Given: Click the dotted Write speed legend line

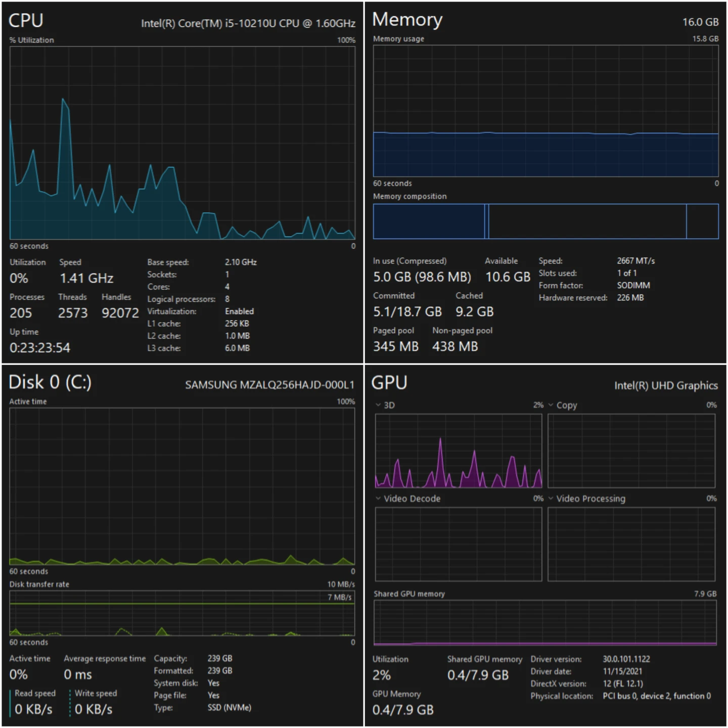Looking at the screenshot, I should [70, 703].
